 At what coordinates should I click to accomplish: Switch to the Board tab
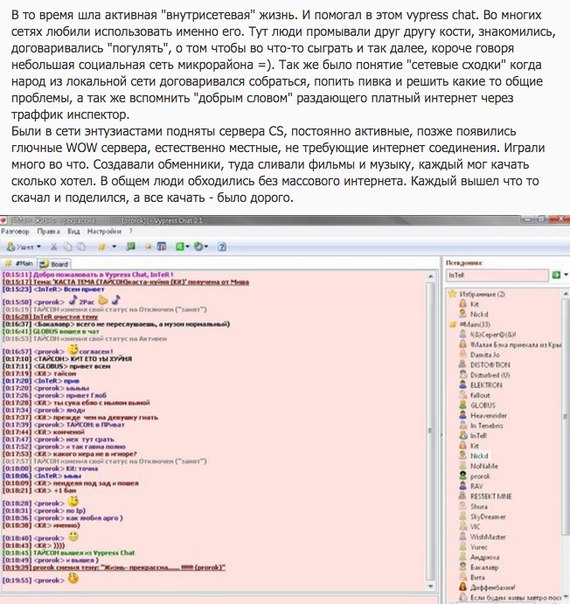pyautogui.click(x=54, y=264)
